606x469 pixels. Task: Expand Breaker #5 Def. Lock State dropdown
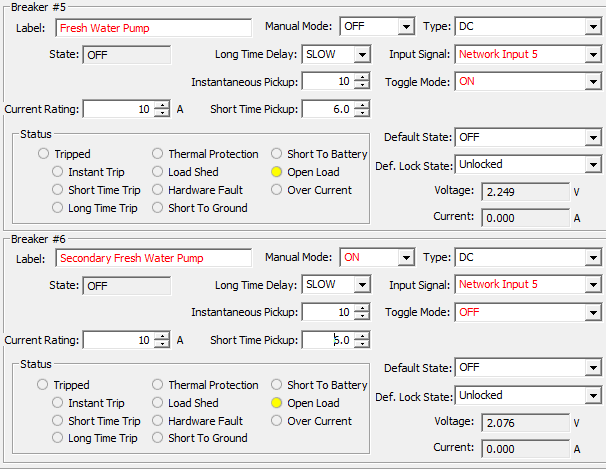pyautogui.click(x=592, y=164)
